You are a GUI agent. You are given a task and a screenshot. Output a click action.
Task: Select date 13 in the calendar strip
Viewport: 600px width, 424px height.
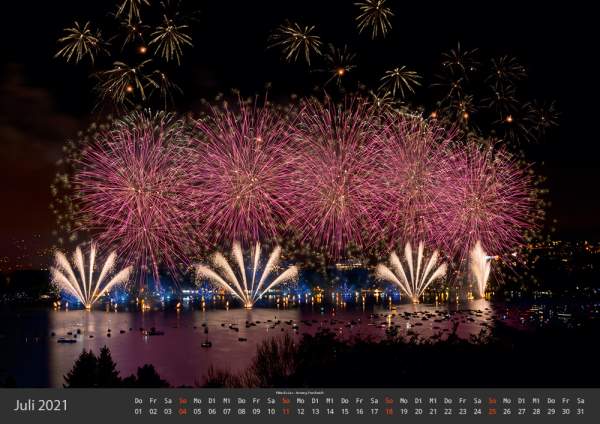(315, 412)
